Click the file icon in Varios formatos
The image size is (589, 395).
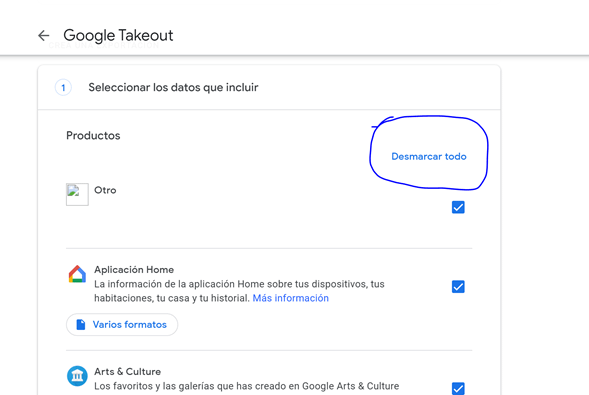pyautogui.click(x=81, y=324)
